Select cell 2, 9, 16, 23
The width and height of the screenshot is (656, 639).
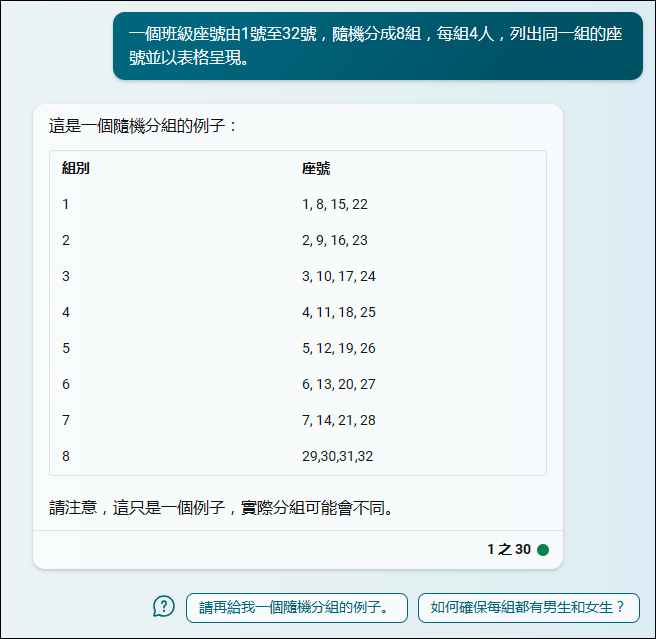(x=335, y=240)
